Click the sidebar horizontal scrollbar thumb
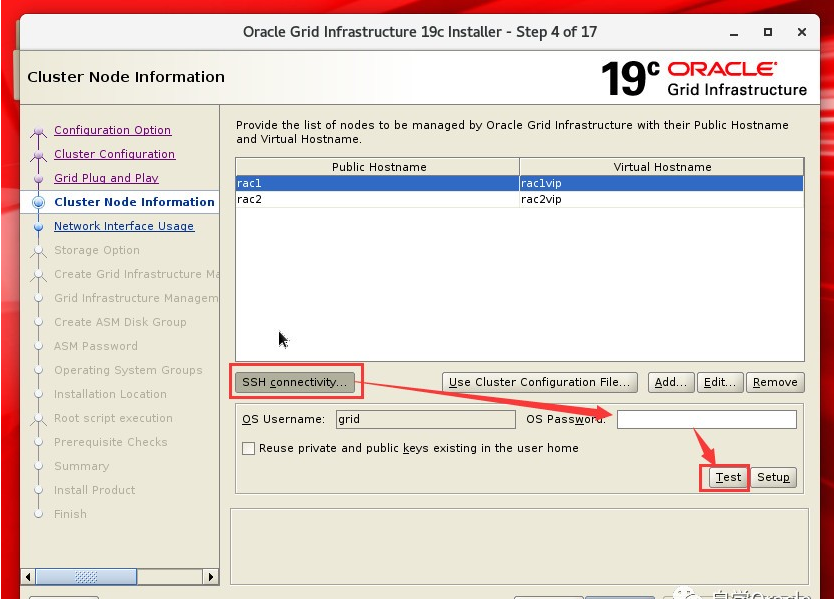The width and height of the screenshot is (834, 599). pos(86,577)
